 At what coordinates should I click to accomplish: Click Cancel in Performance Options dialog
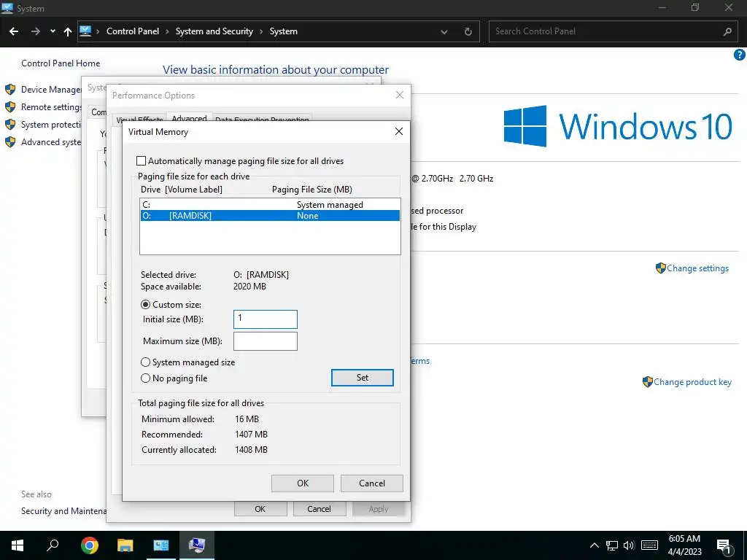(x=319, y=508)
